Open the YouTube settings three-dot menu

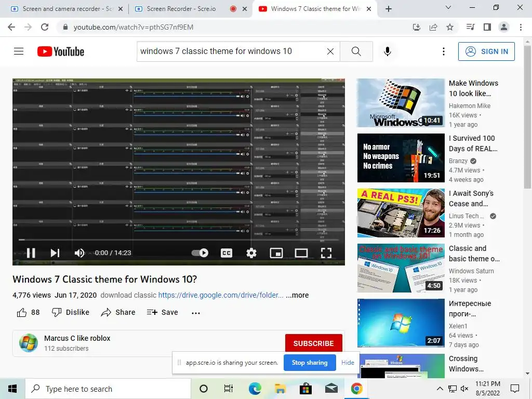pos(444,51)
